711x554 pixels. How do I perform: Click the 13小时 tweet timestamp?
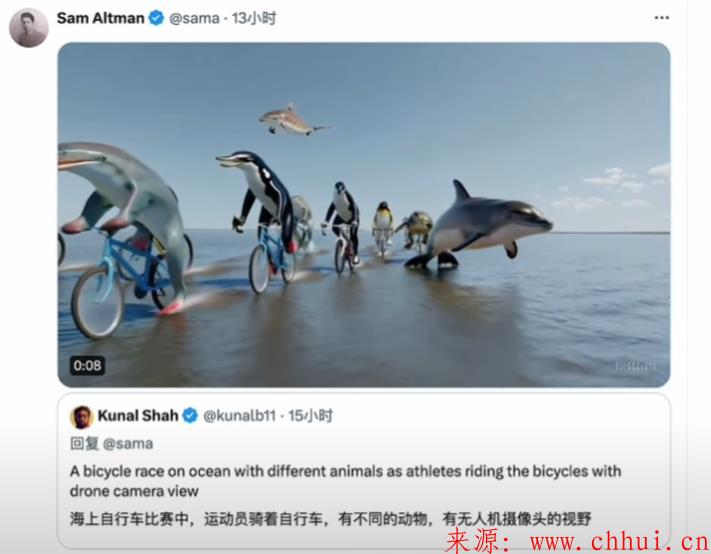click(x=254, y=18)
